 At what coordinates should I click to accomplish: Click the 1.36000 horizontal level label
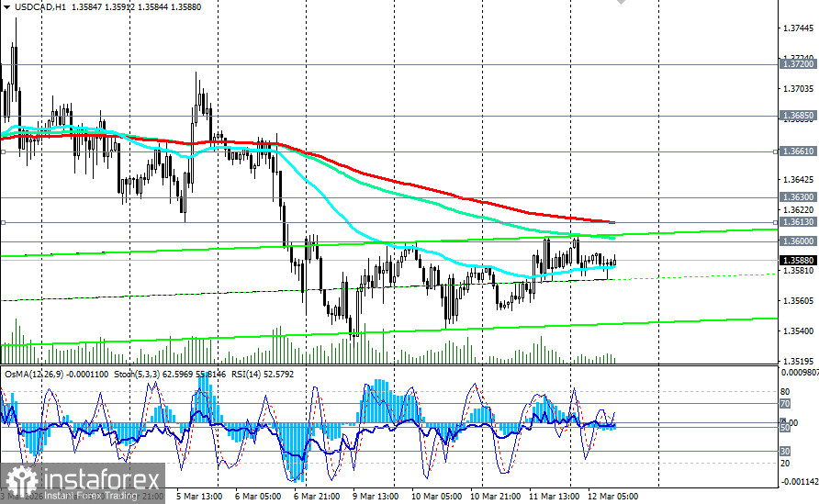(x=798, y=241)
